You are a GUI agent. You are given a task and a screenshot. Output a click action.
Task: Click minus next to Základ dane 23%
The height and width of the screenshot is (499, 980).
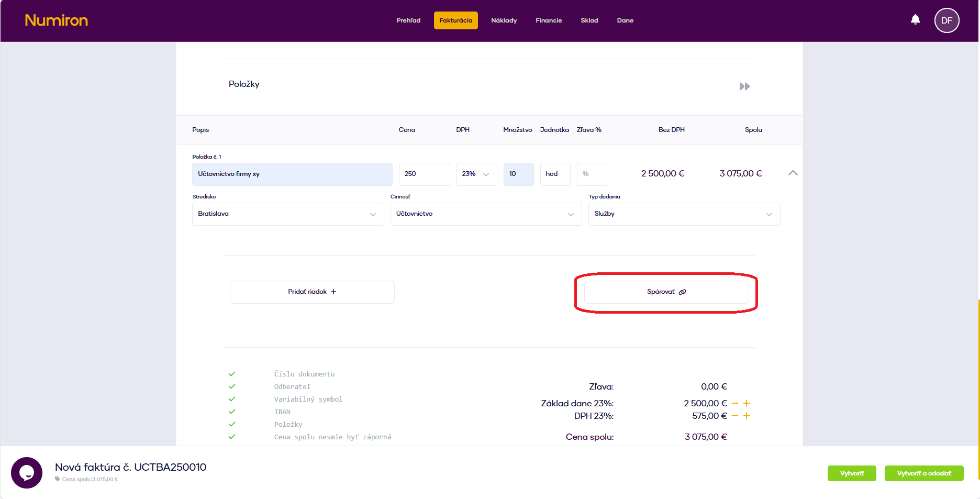[x=735, y=403]
